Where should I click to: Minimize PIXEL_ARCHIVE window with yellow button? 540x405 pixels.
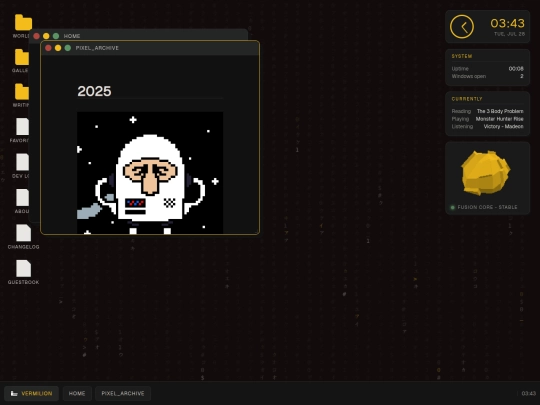[x=58, y=48]
